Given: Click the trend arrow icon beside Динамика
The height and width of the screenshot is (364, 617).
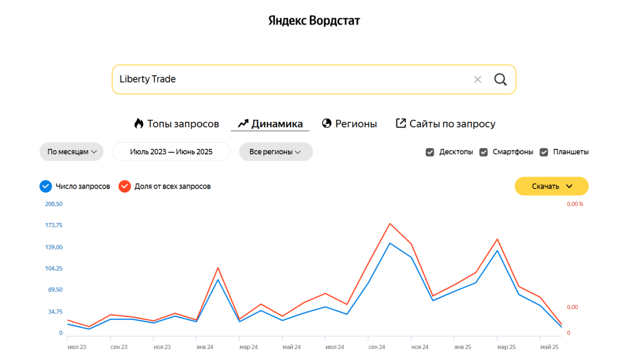Looking at the screenshot, I should pos(243,124).
